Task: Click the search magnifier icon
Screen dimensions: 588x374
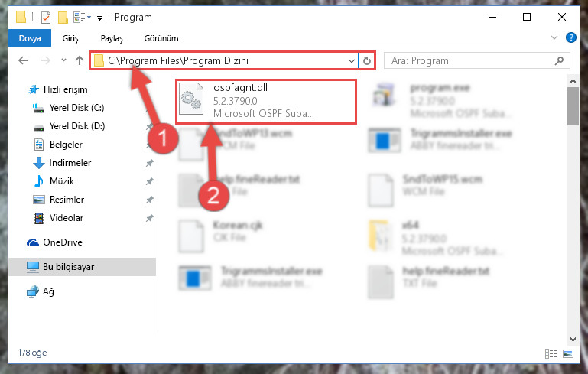Action: (x=559, y=60)
